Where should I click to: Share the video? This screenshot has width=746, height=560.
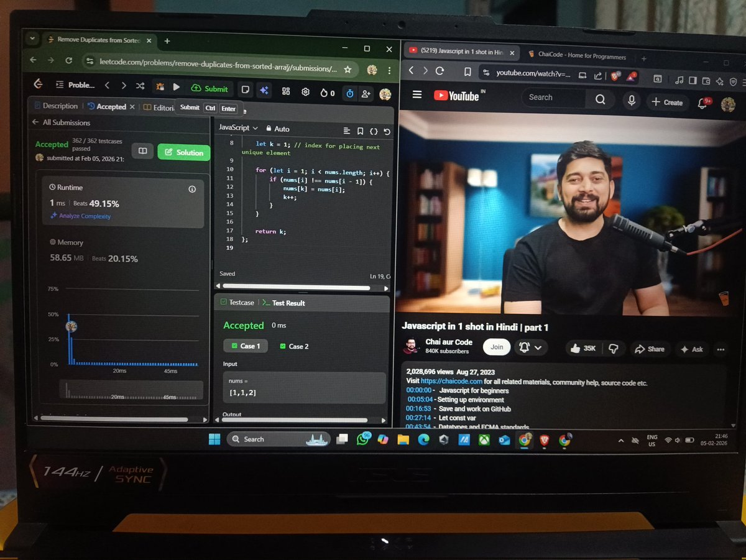(649, 349)
